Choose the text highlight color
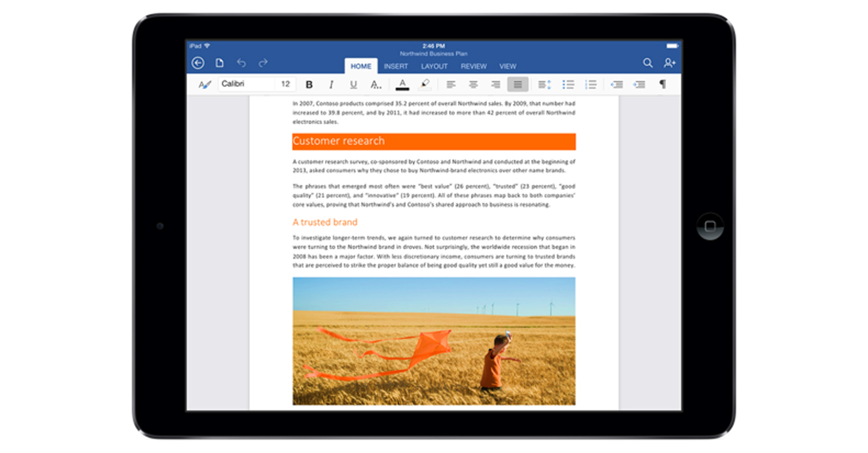 [x=424, y=84]
